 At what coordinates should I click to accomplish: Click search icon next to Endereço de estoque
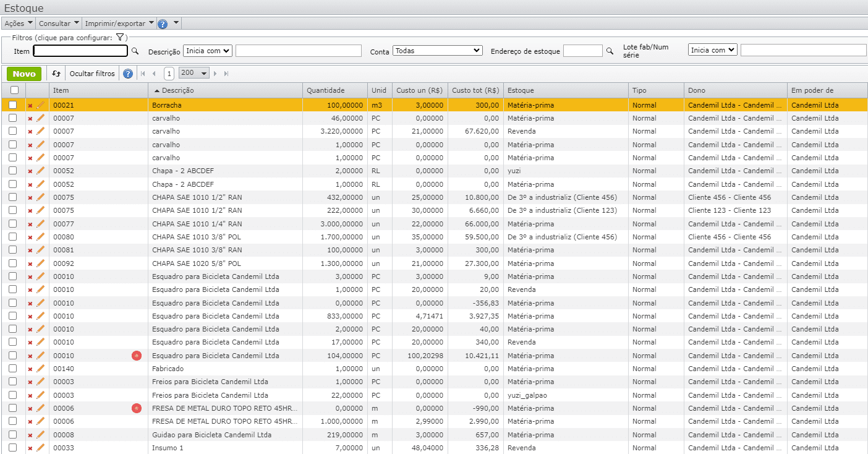coord(610,51)
